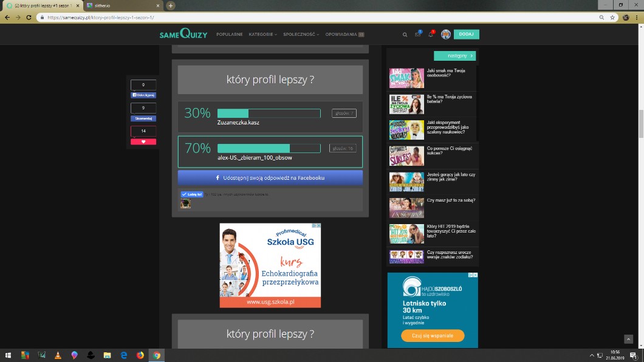Bookmark this page with the star icon
This screenshot has height=362, width=644.
tap(612, 18)
